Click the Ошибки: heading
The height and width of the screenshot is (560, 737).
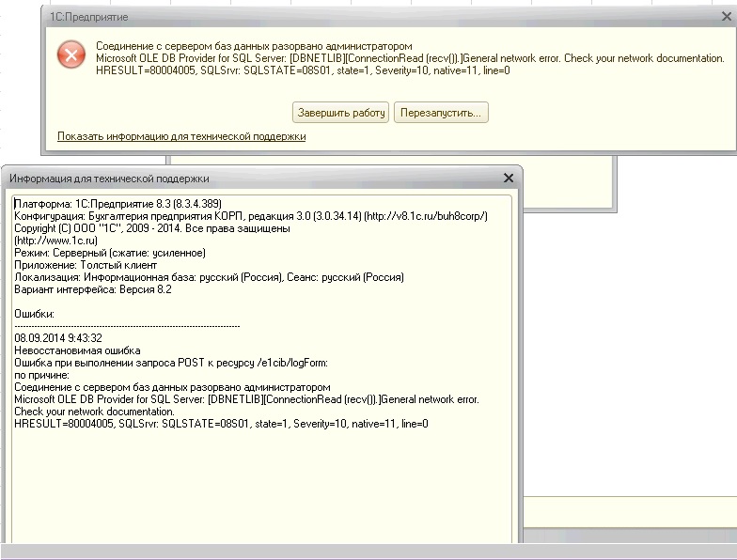pyautogui.click(x=34, y=314)
